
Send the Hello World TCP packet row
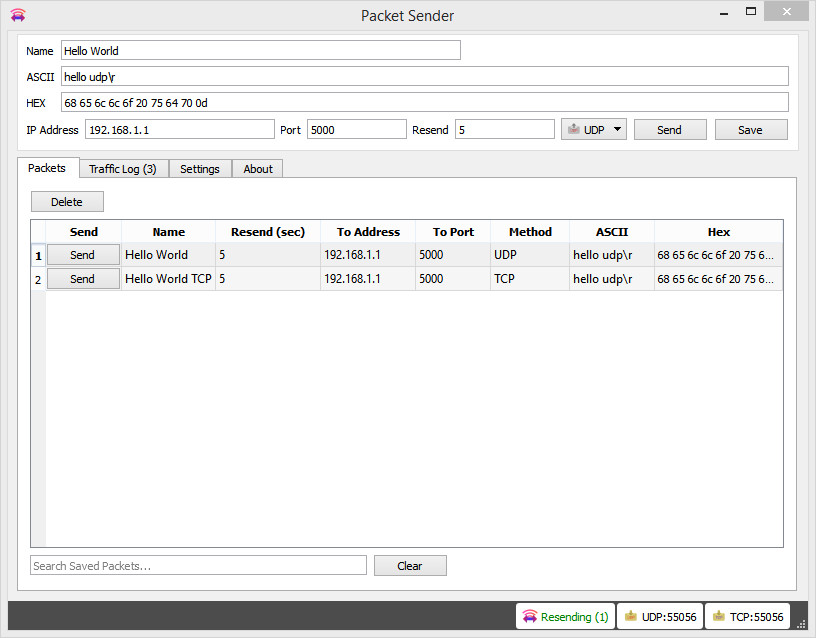pos(83,279)
